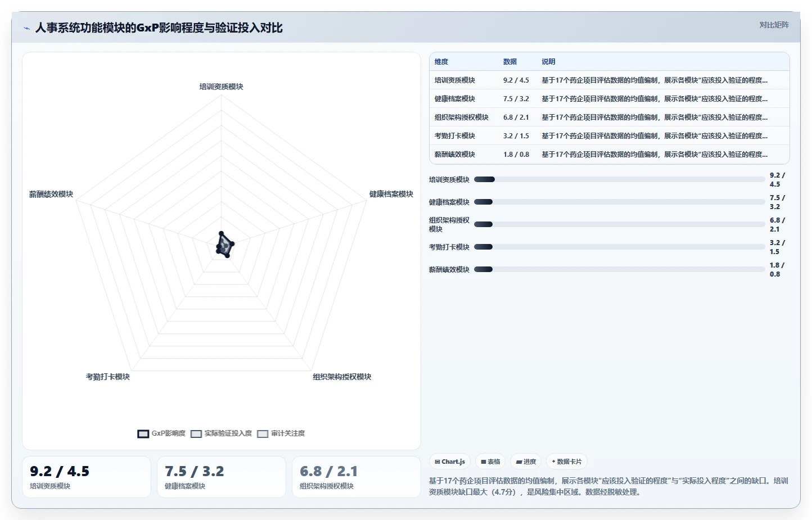Screen dimensions: 812x520
Task: Click table value 9.2 / 4.5
Action: coord(516,80)
